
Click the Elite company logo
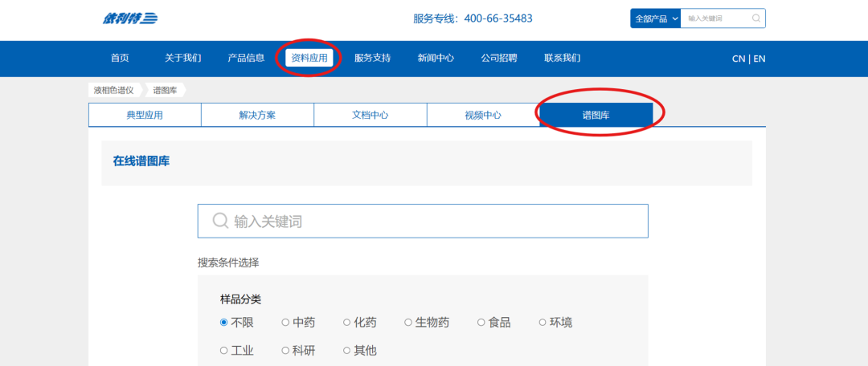coord(129,18)
